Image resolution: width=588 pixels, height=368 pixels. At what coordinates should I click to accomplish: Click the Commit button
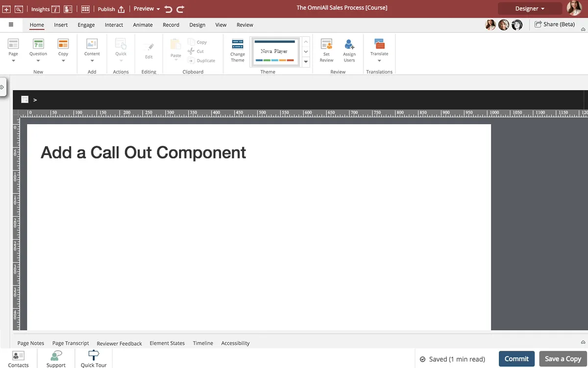click(x=516, y=359)
